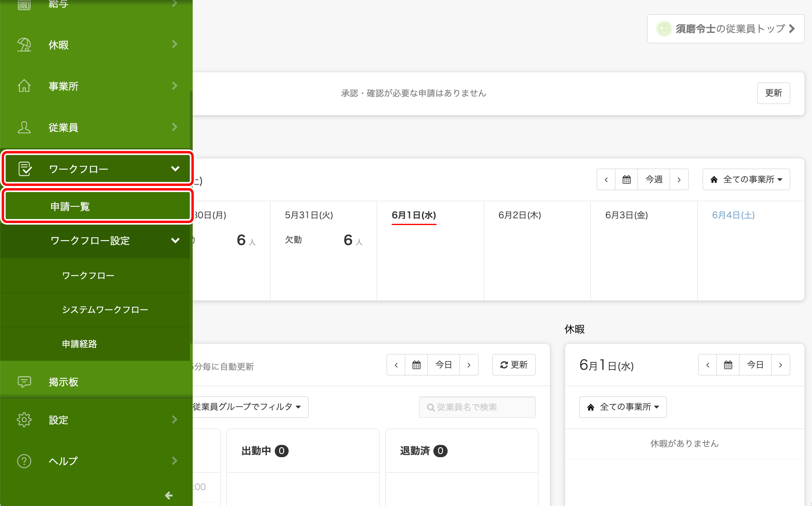Click the 休暇 beach umbrella icon
812x506 pixels.
tap(24, 44)
